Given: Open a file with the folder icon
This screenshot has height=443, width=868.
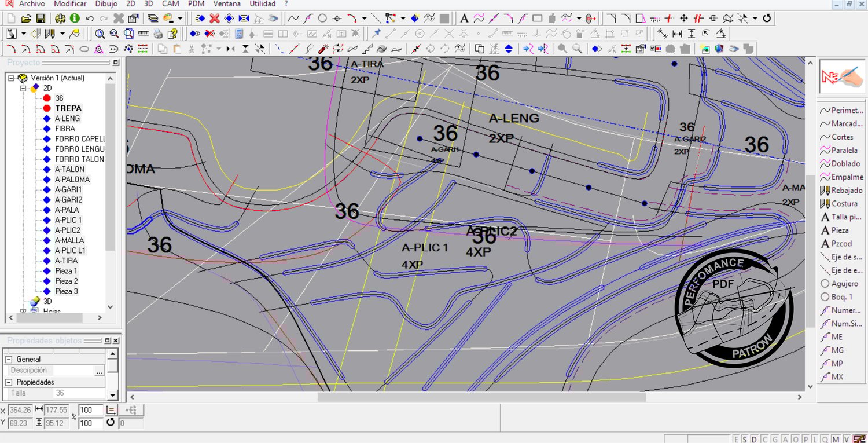Looking at the screenshot, I should pos(26,19).
